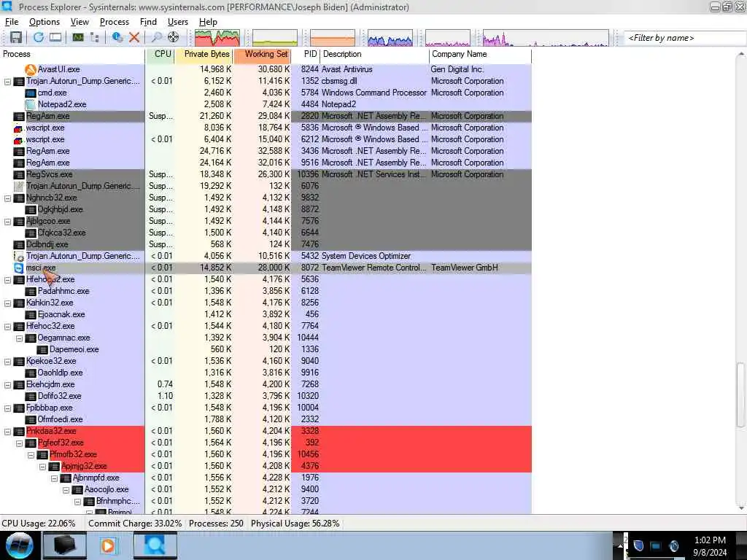Click the wscript.exe icon for PID 5836
This screenshot has width=747, height=560.
pos(18,128)
